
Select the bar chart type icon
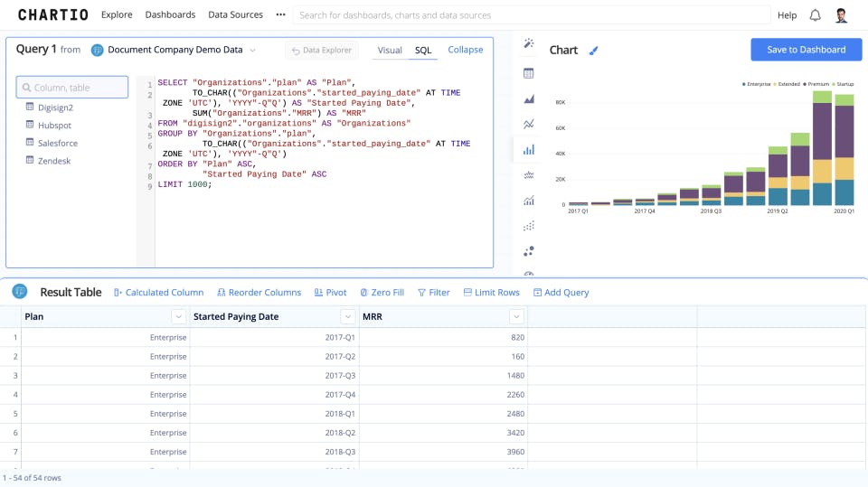click(529, 150)
